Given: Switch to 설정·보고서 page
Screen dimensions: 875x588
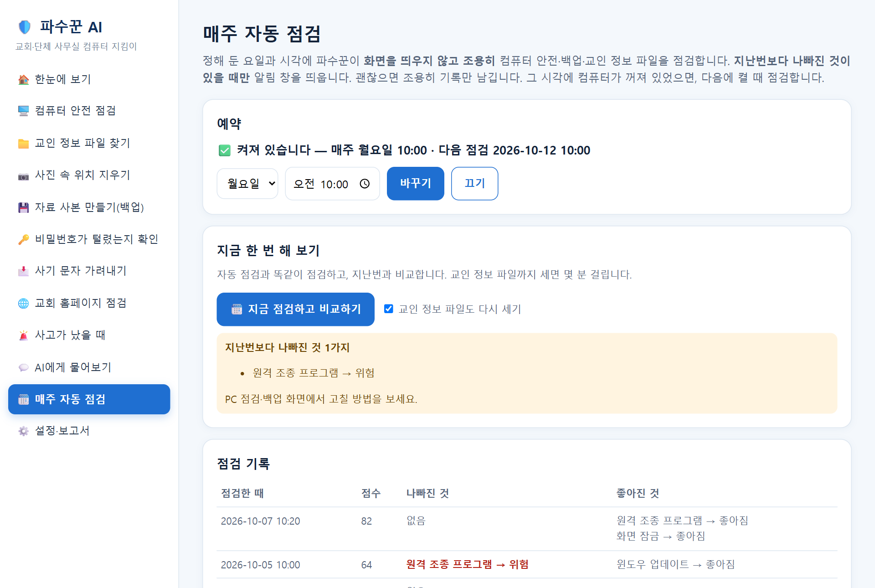Looking at the screenshot, I should pos(89,431).
